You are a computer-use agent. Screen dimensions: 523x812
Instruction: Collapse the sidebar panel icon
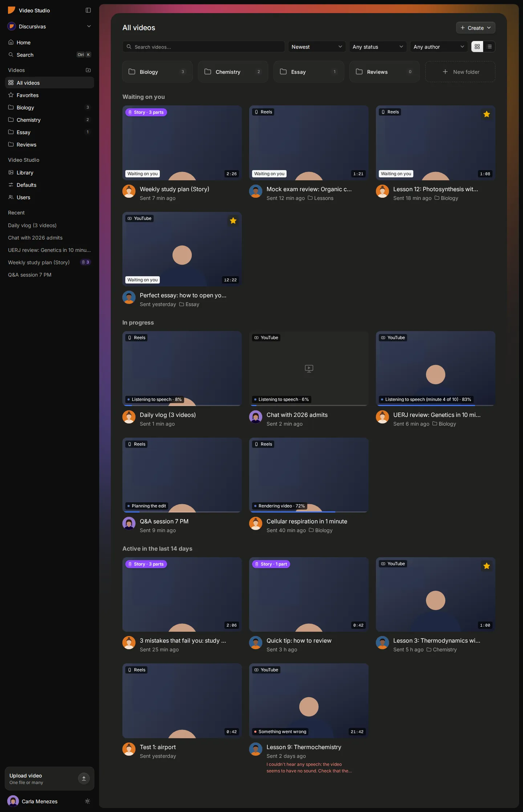coord(88,10)
